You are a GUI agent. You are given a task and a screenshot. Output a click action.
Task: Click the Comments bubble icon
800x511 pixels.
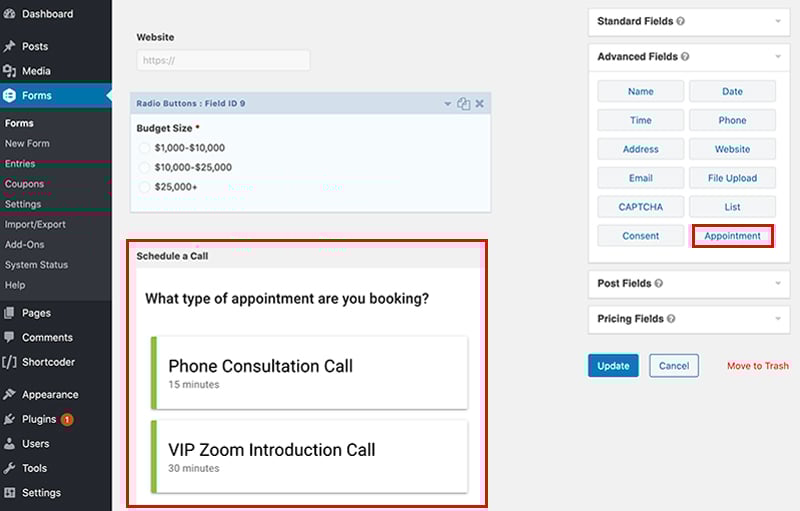pos(9,337)
